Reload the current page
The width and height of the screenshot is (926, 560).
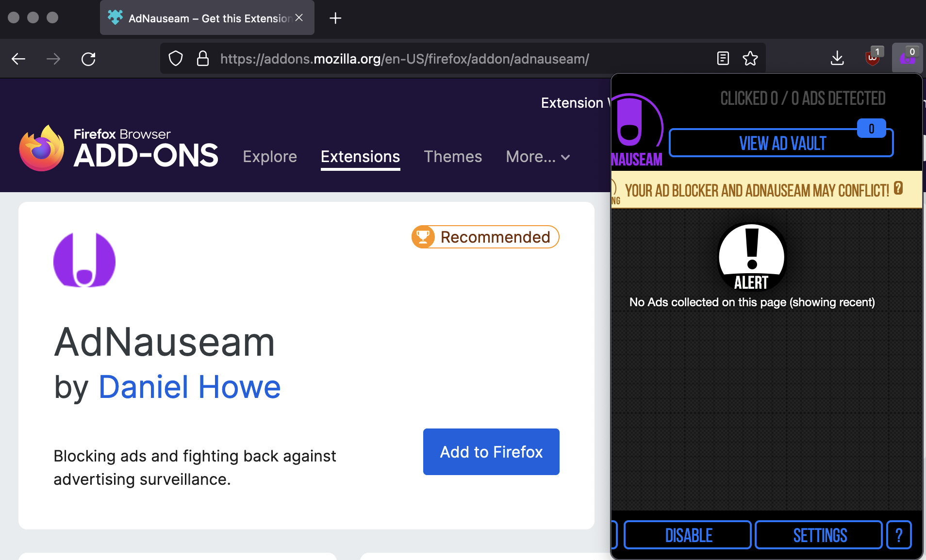(88, 59)
